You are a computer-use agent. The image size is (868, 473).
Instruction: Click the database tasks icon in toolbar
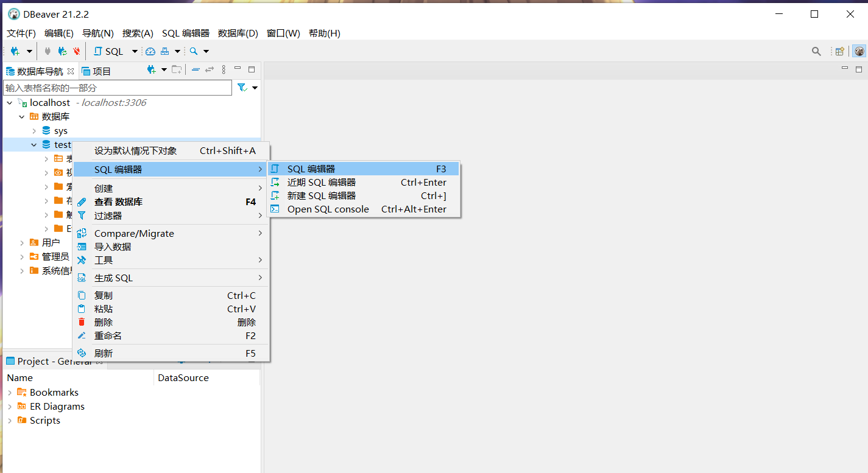pos(164,52)
